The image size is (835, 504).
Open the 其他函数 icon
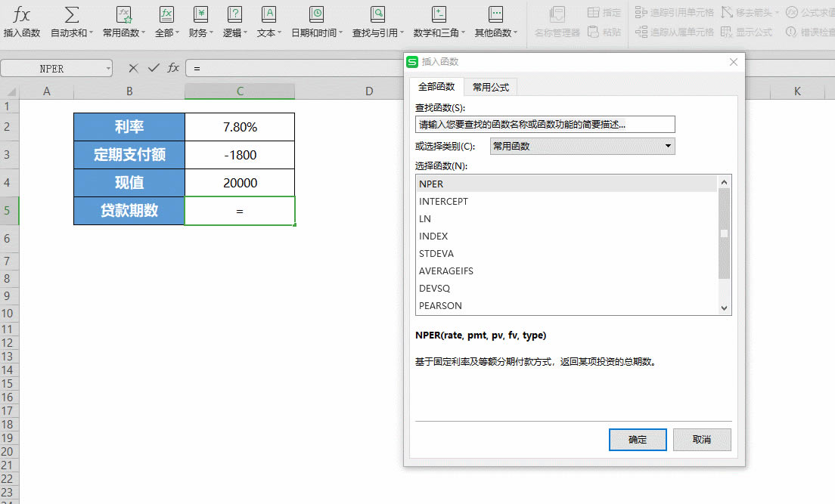pyautogui.click(x=495, y=14)
